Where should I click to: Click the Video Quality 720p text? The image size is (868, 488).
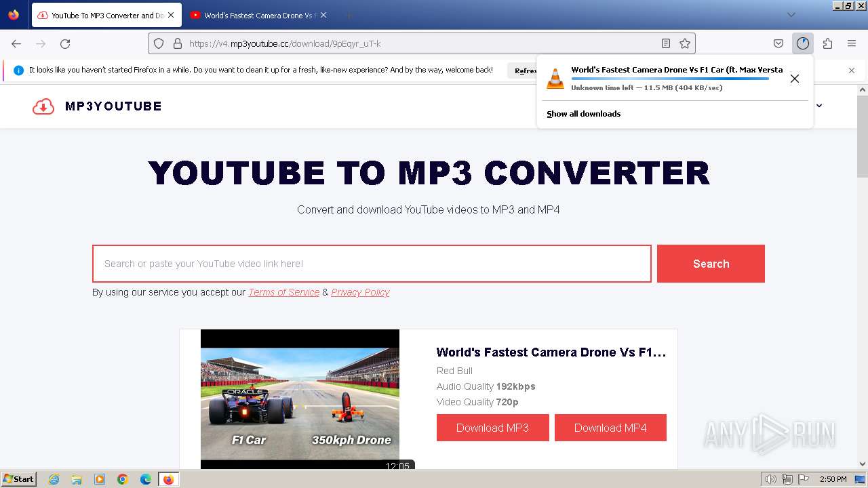pos(477,402)
